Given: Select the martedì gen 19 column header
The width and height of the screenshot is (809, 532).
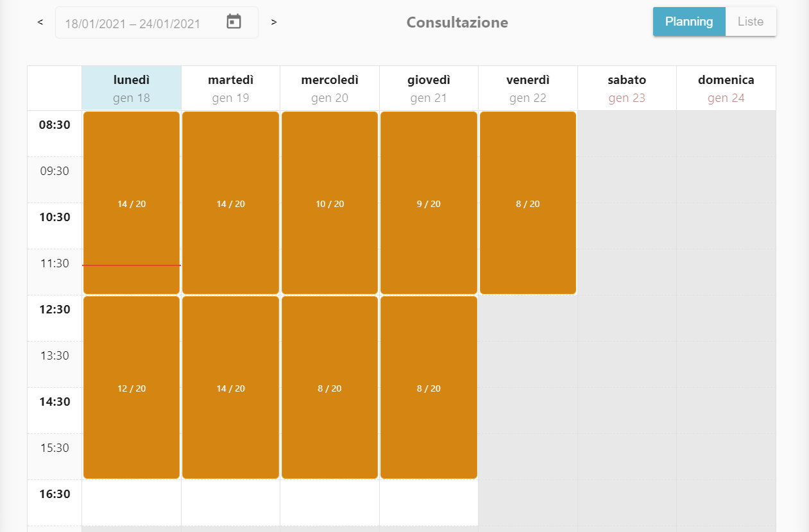Looking at the screenshot, I should coord(230,88).
